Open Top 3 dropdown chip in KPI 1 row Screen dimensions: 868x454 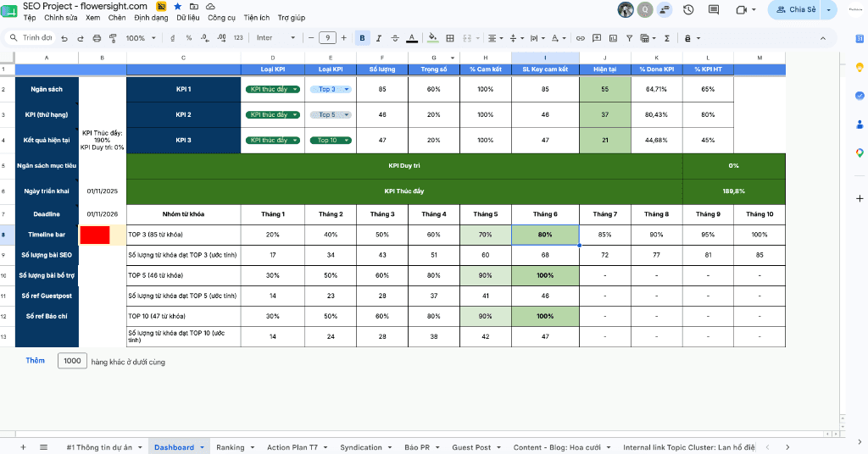pyautogui.click(x=331, y=89)
